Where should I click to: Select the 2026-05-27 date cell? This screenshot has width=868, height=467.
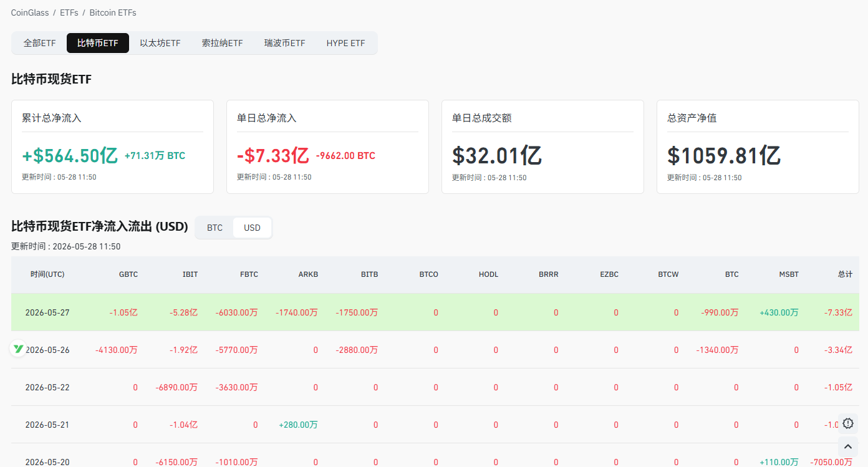(x=47, y=312)
